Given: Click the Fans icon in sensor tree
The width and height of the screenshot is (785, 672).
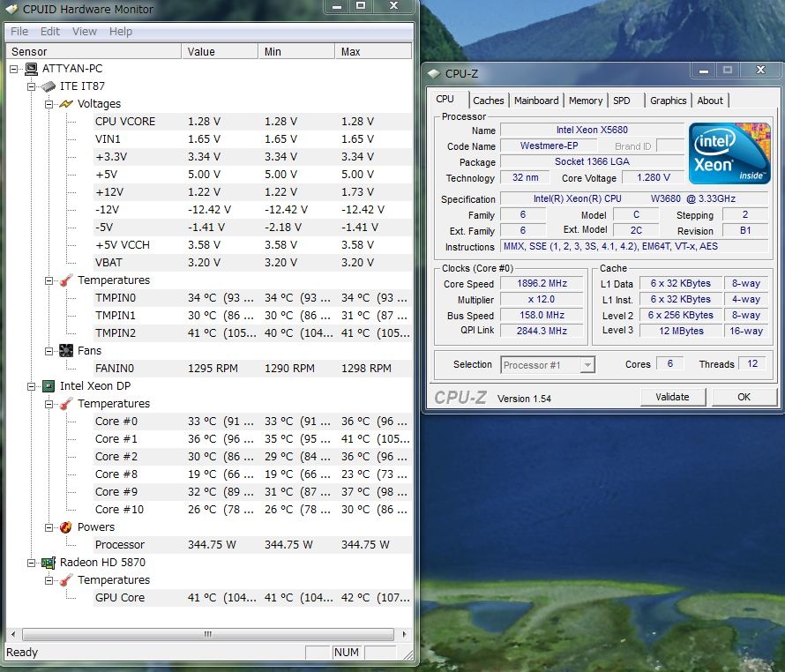Looking at the screenshot, I should tap(66, 350).
